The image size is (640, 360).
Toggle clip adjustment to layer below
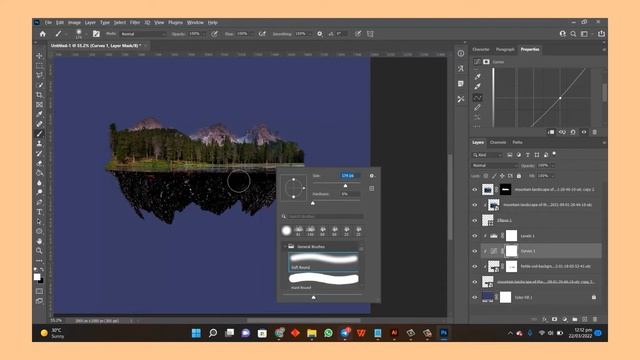pos(551,132)
